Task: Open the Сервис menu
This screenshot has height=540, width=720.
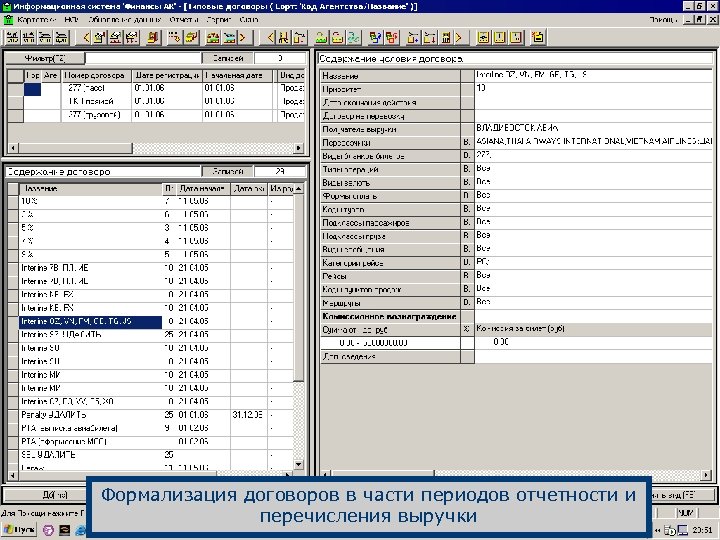Action: coord(219,20)
